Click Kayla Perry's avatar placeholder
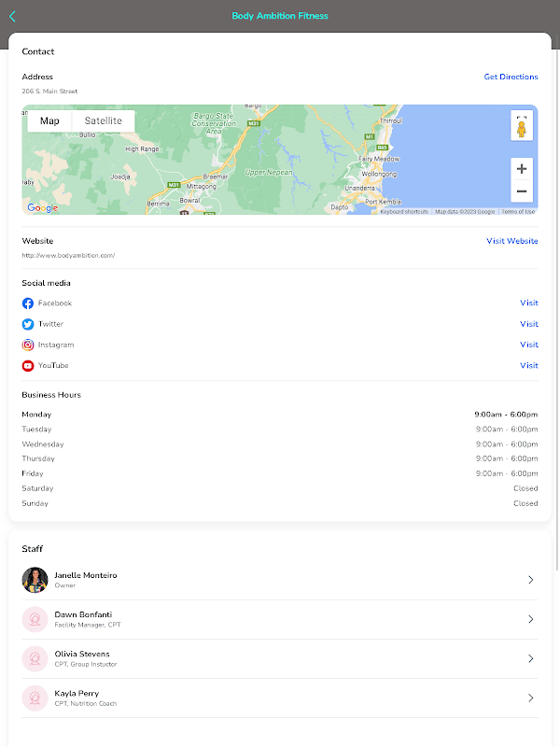 pyautogui.click(x=35, y=698)
